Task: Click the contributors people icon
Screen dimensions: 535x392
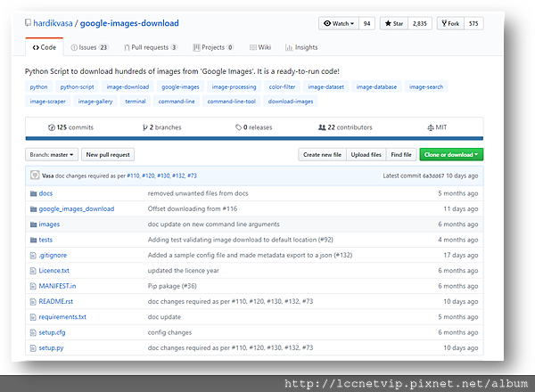Action: [x=322, y=127]
